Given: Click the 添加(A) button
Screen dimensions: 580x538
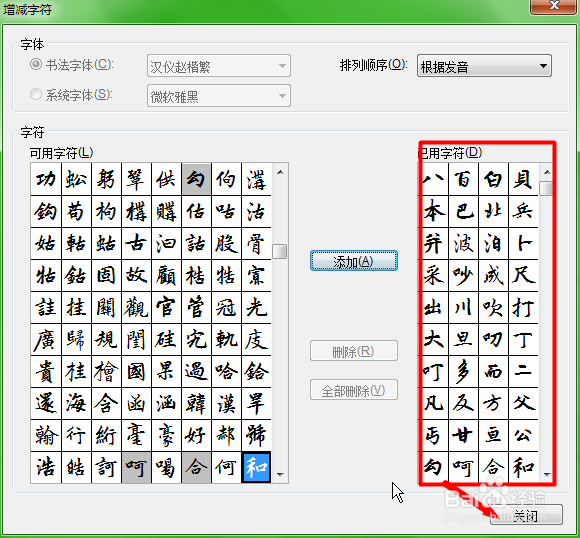Looking at the screenshot, I should pos(354,261).
